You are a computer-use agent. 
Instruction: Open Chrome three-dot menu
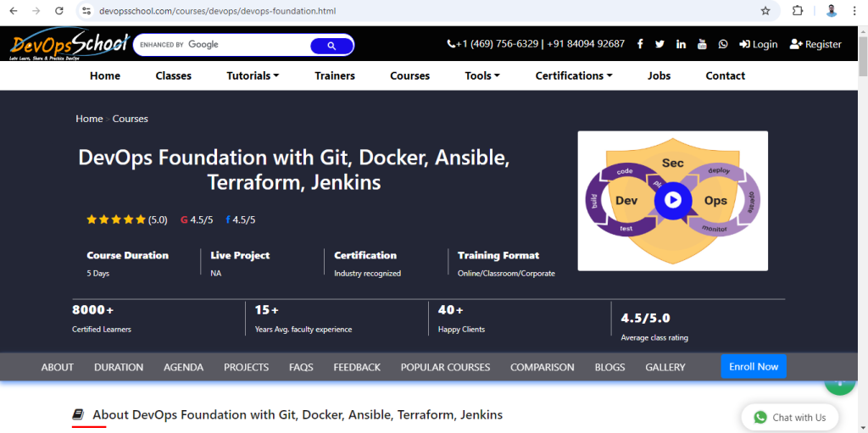coord(854,10)
